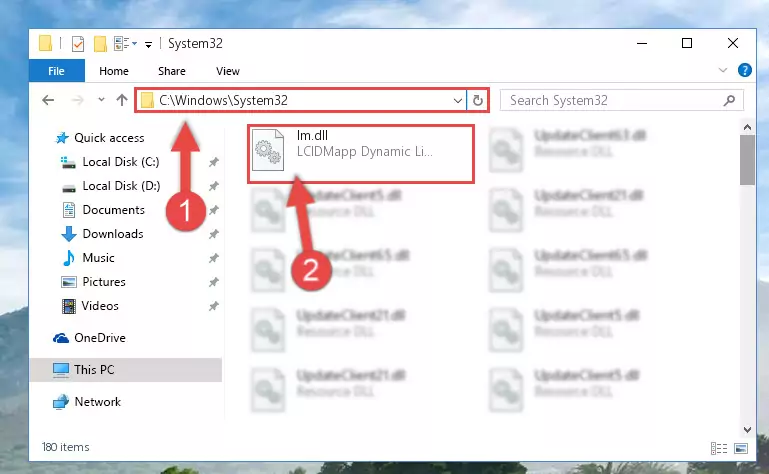
Task: Expand the ribbon with the chevron
Action: click(x=722, y=70)
